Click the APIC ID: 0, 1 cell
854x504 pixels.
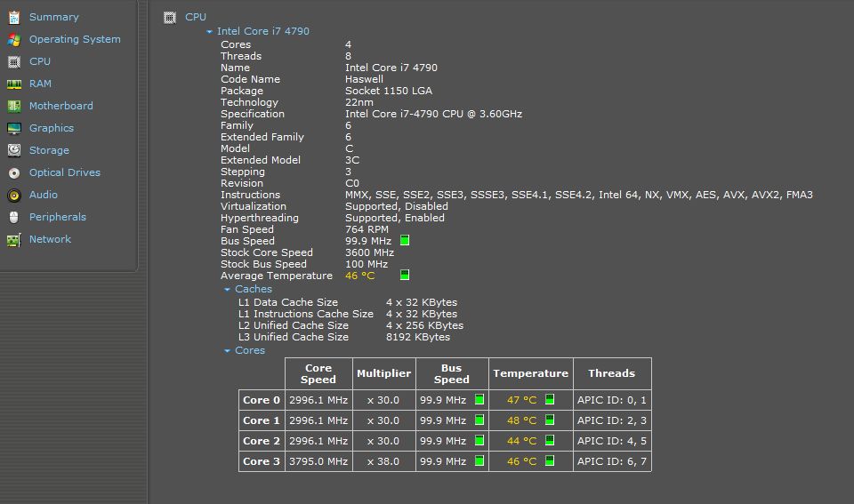click(612, 400)
